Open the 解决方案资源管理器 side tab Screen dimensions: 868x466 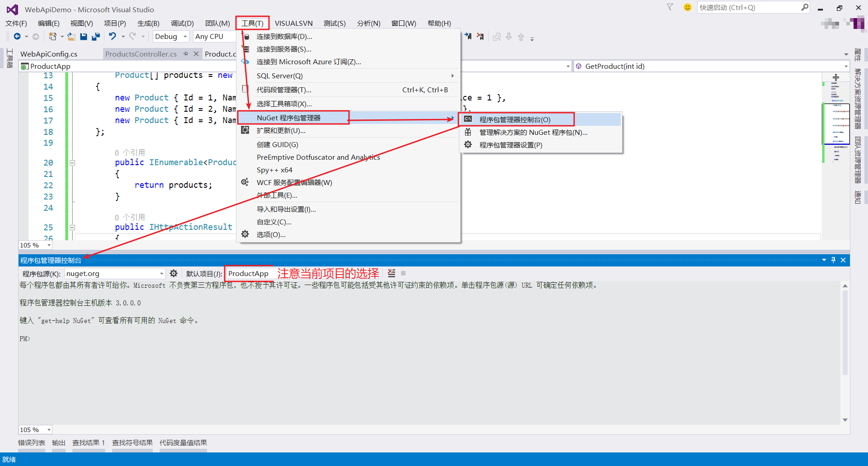[858, 99]
